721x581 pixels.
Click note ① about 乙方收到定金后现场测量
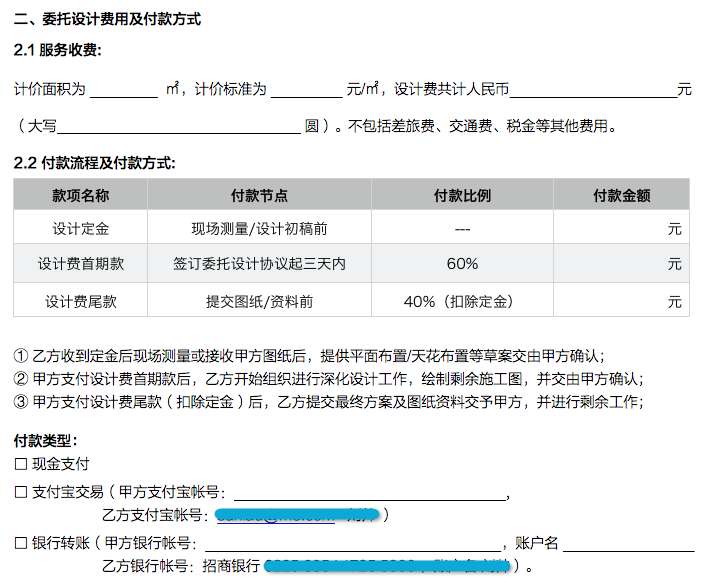(x=309, y=356)
